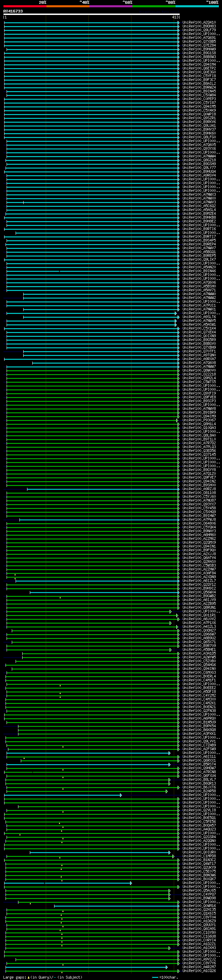Click the white query sequence bar
Viewport: 222px width, 980px height.
click(92, 15)
